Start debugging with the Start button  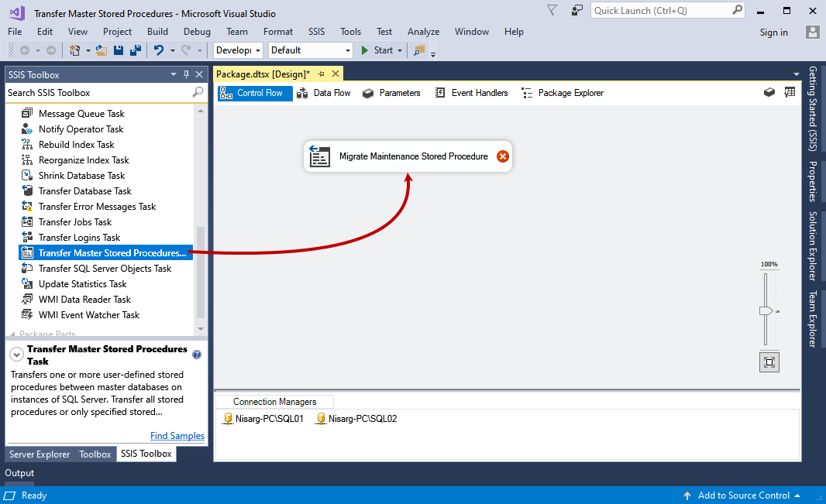377,50
